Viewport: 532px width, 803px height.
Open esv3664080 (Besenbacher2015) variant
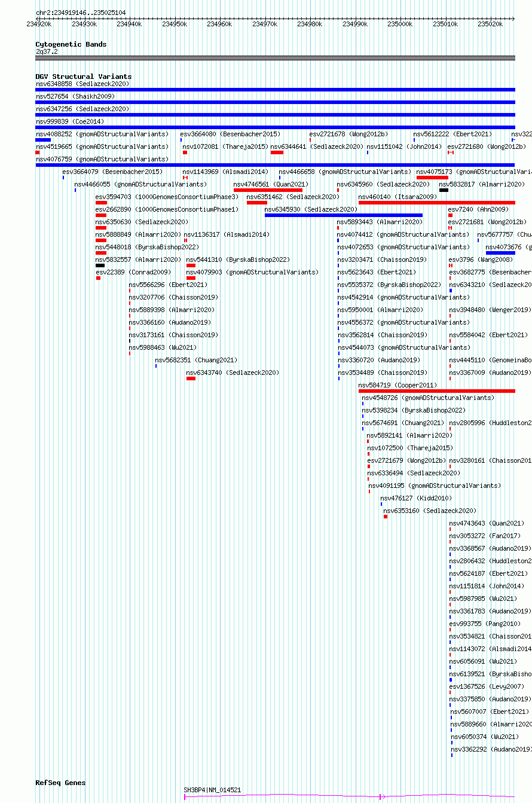pos(230,134)
